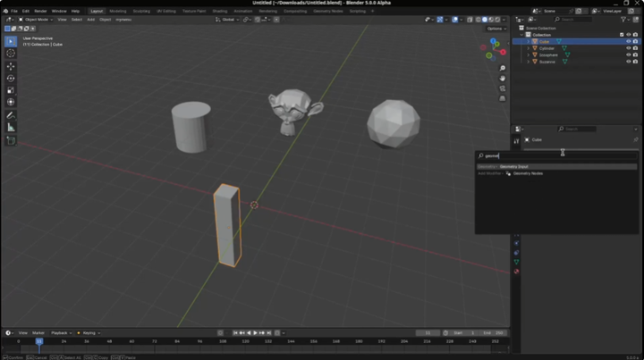This screenshot has width=644, height=360.
Task: Toggle Collection exclude from view layer checkbox
Action: click(x=622, y=35)
